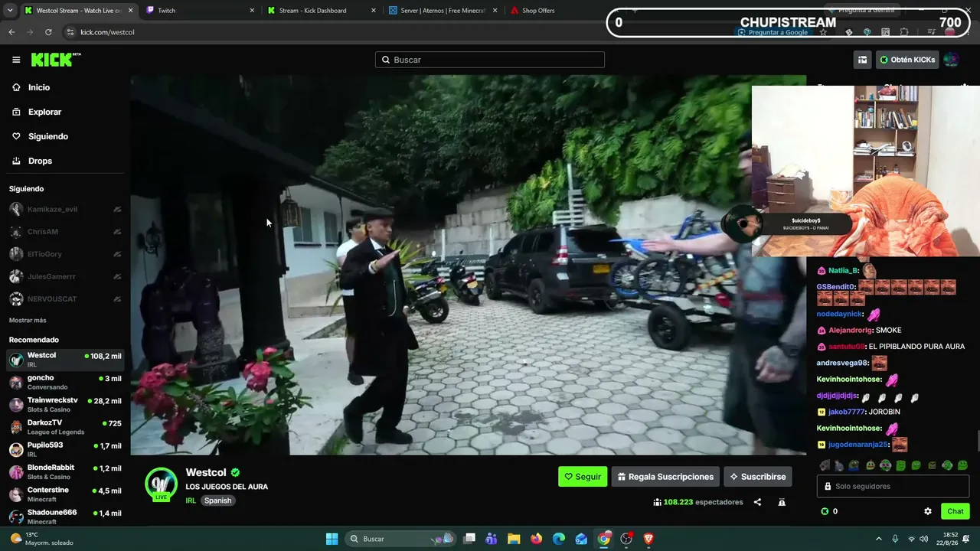Toggle the theater layout icon beside Obtén KICKs
This screenshot has height=551, width=980.
point(862,60)
